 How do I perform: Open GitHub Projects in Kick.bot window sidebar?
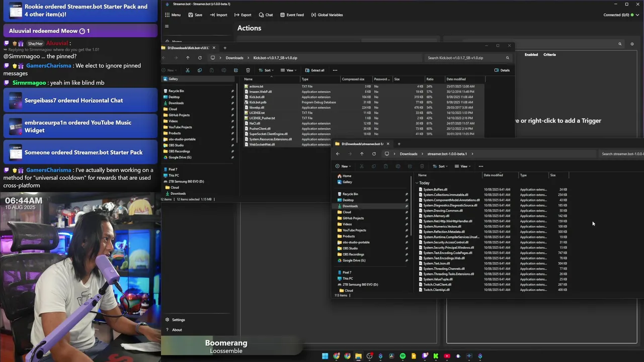[179, 115]
